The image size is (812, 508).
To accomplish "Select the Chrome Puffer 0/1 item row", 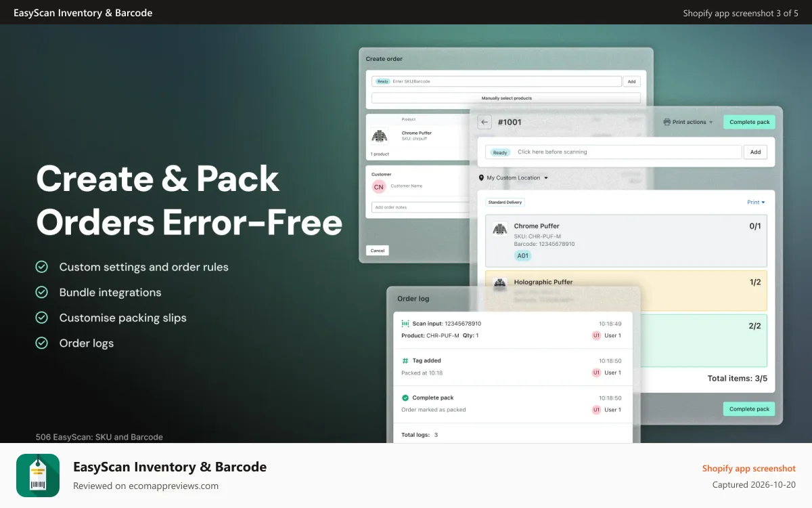I will 626,241.
